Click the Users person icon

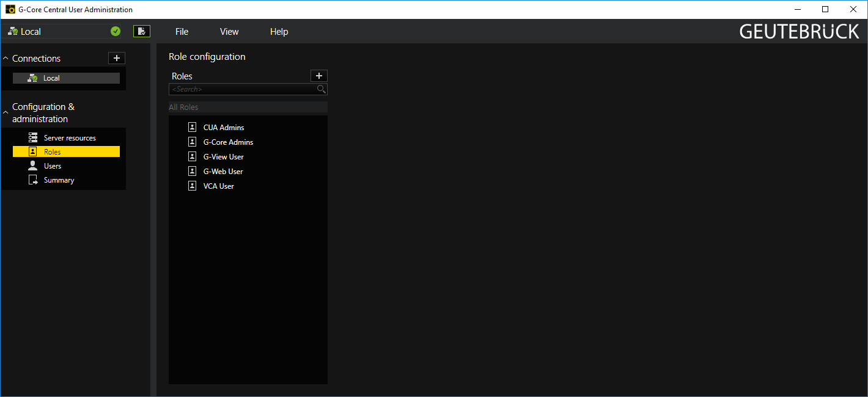33,166
